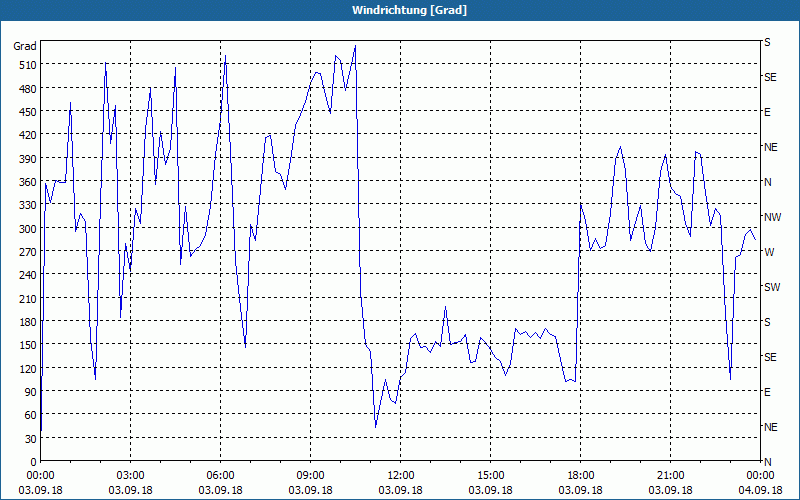The height and width of the screenshot is (500, 800).
Task: Select the S compass label beside 180 gridline
Action: (767, 322)
